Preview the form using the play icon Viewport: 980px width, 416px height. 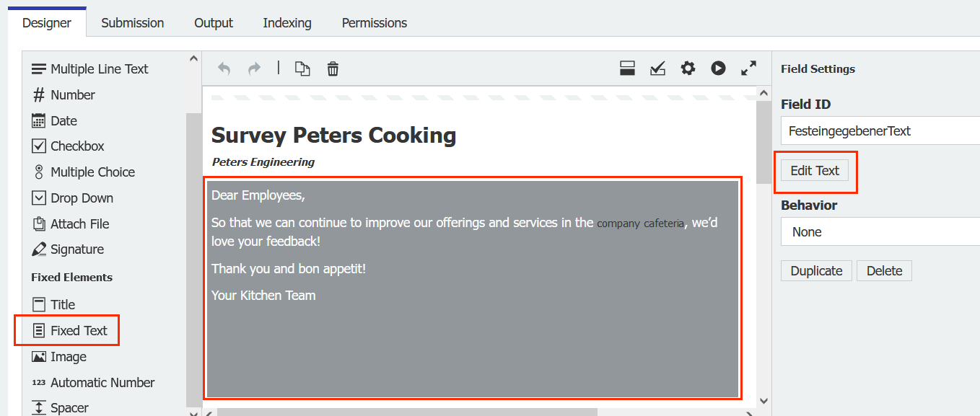[x=717, y=68]
